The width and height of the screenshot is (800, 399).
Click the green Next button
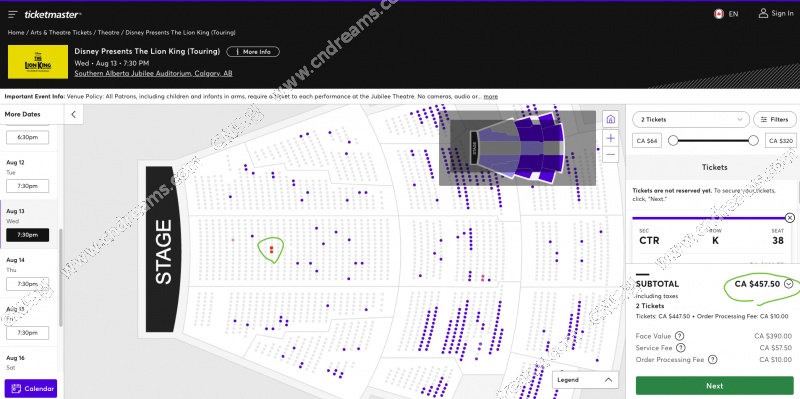coord(714,386)
